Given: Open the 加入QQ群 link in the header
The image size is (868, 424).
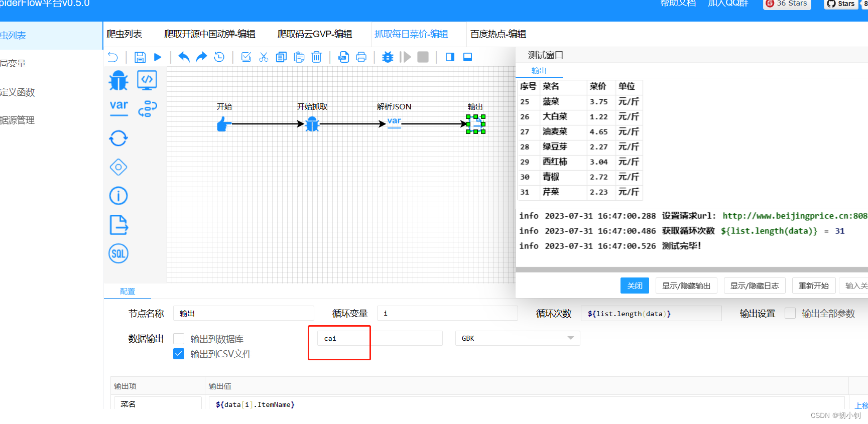Looking at the screenshot, I should click(x=728, y=4).
